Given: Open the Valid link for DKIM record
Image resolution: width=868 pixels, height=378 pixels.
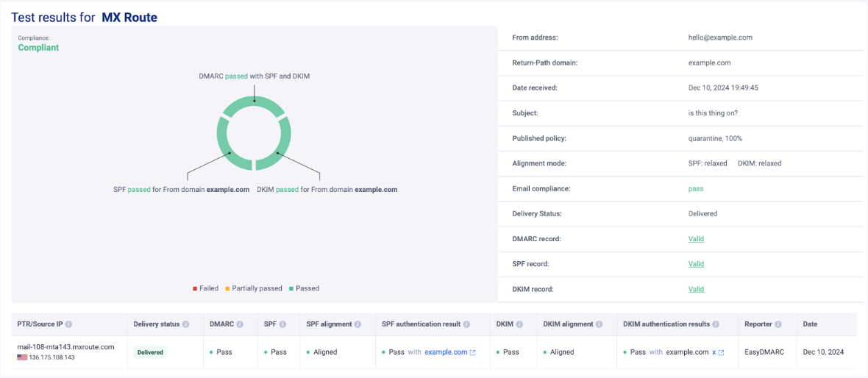Looking at the screenshot, I should pyautogui.click(x=696, y=289).
